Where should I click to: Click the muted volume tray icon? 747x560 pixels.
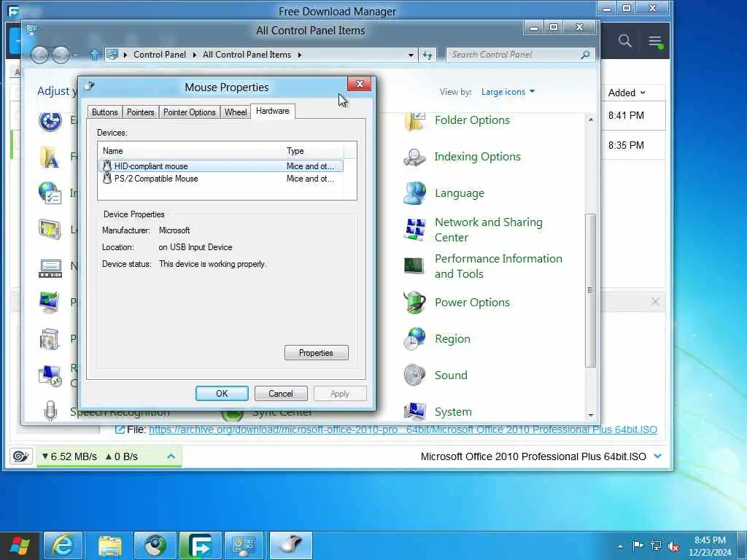[x=673, y=546]
